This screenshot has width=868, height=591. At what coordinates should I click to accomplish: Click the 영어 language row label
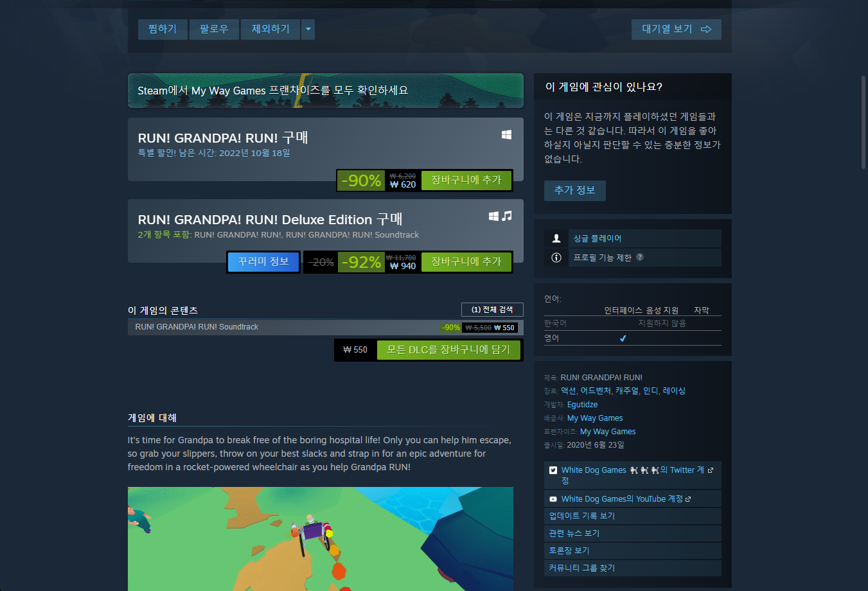click(x=551, y=339)
